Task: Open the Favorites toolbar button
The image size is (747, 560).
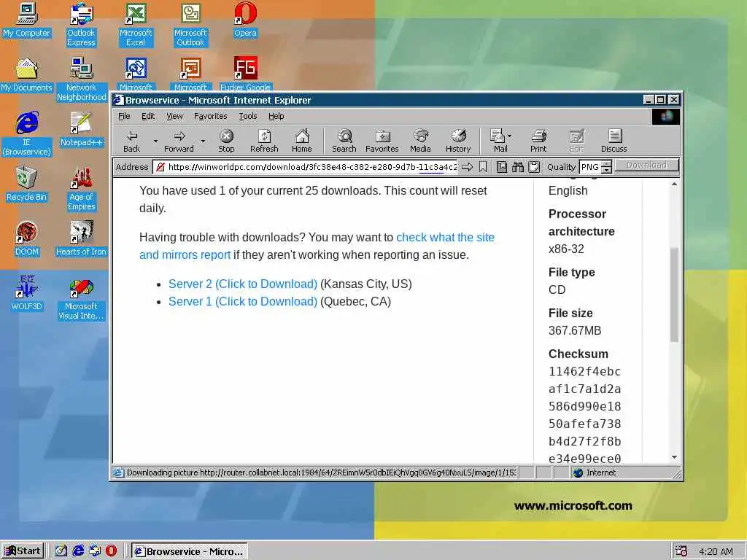Action: (x=382, y=141)
